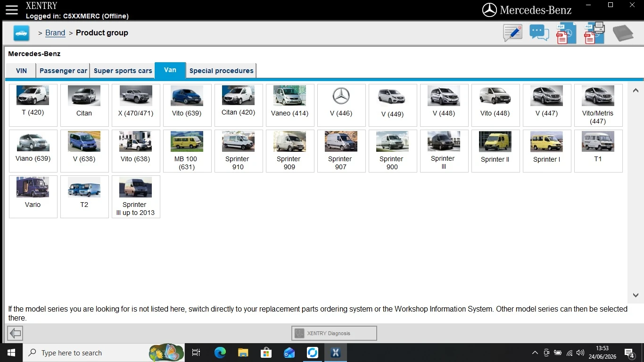Pick the Sprinter 900 tile
Screen dimensions: 644x362
click(393, 151)
